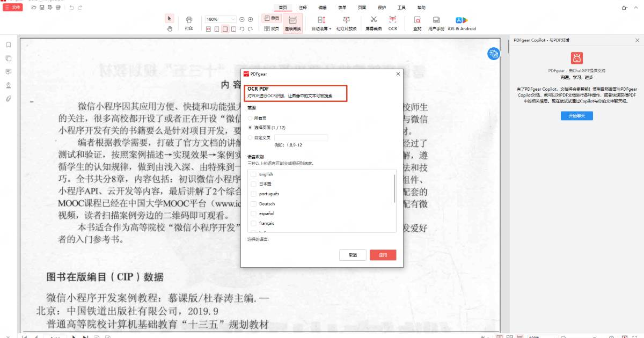Click the custom page range input field
The image size is (644, 338).
coord(301,138)
